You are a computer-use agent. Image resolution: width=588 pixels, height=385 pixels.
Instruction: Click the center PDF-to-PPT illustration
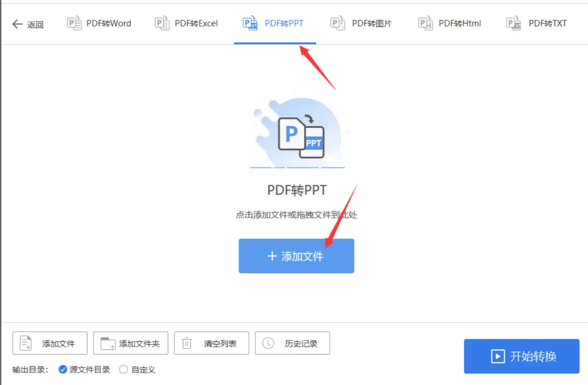click(x=297, y=133)
